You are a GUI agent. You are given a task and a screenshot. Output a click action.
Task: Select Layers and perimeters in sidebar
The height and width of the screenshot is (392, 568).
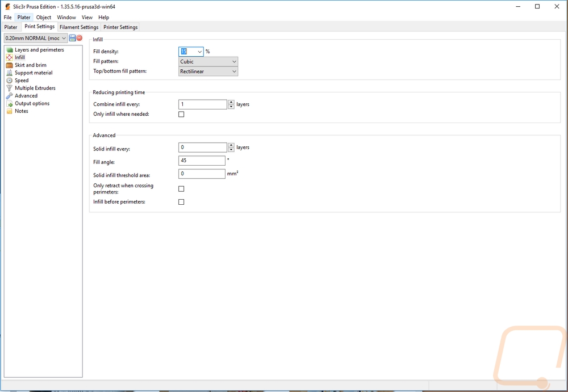39,50
